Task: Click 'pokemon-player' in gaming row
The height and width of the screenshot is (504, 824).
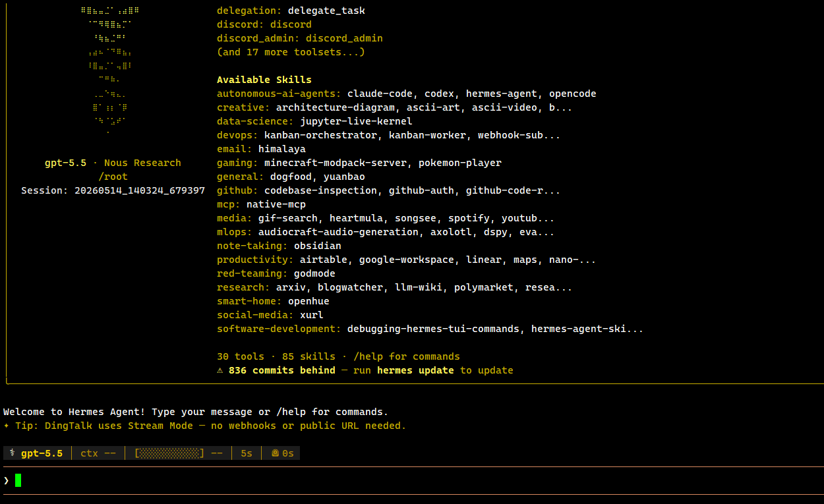Action: point(460,163)
